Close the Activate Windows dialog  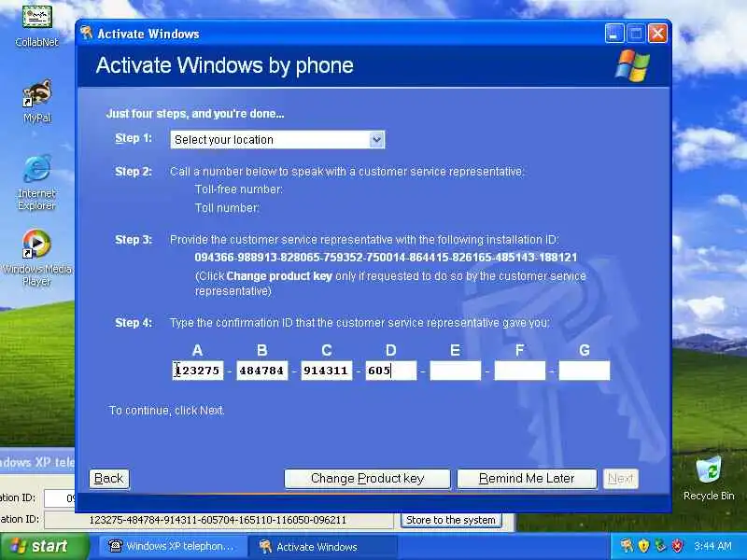click(x=657, y=34)
